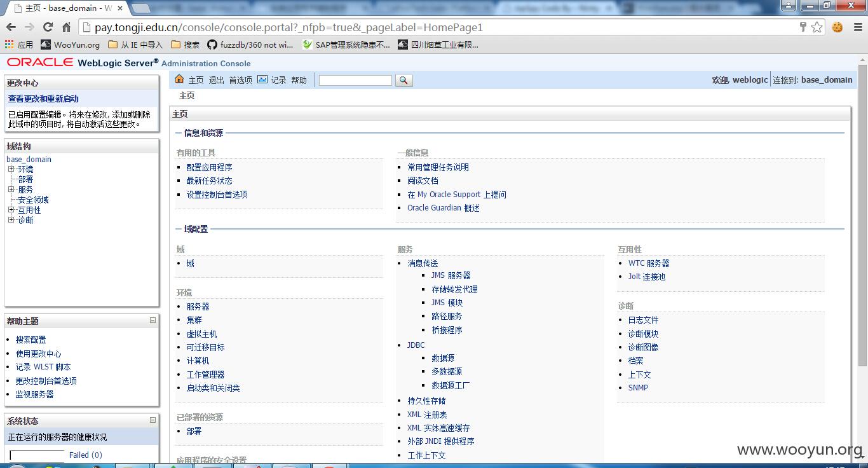Collapse the 帮助主题 panel

[153, 320]
